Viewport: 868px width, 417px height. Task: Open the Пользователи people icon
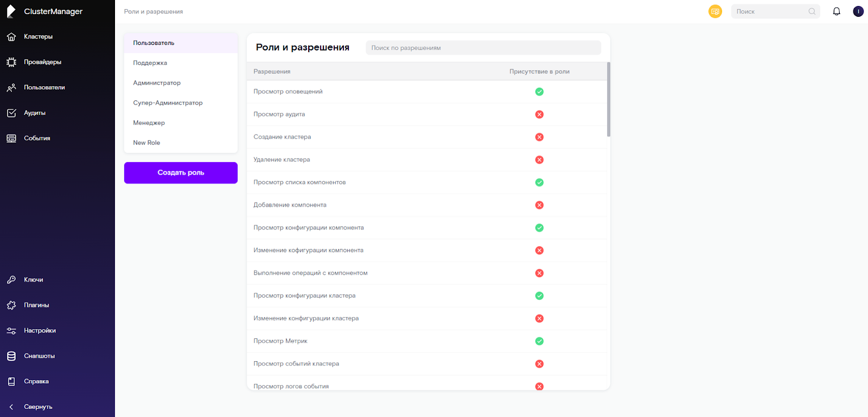(11, 88)
